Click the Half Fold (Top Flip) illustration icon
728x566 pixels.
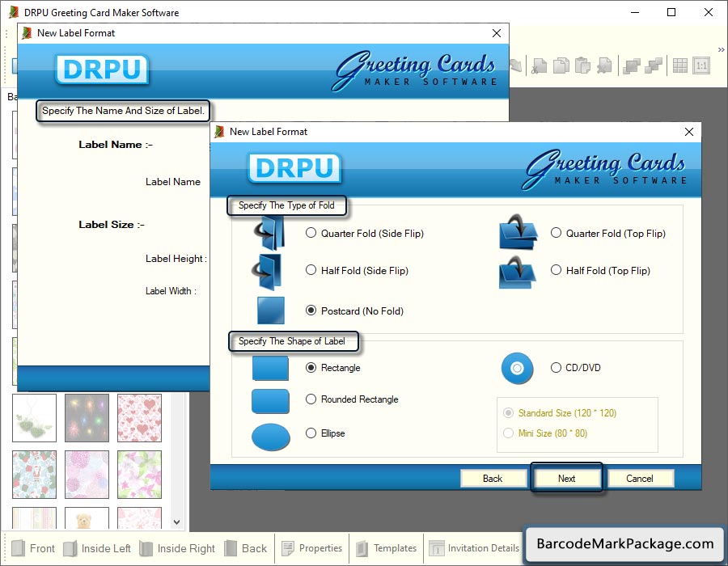tap(518, 272)
